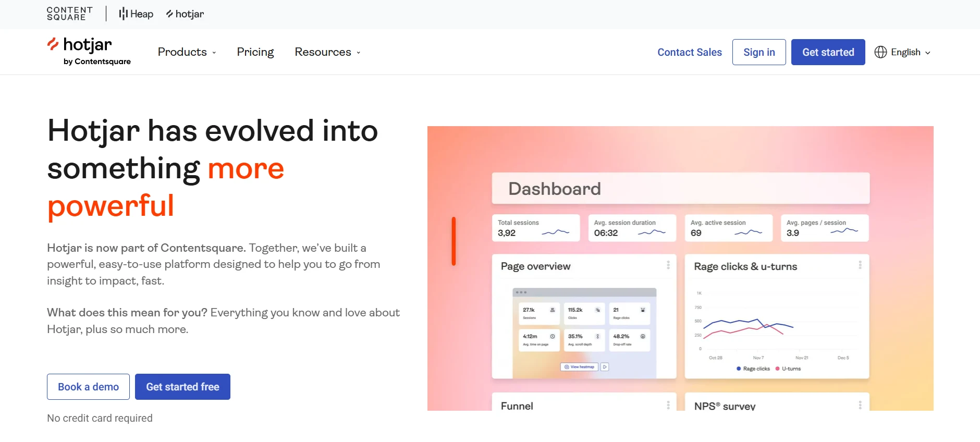This screenshot has height=442, width=980.
Task: Click the small hotjar logo in top bar
Action: (x=185, y=14)
